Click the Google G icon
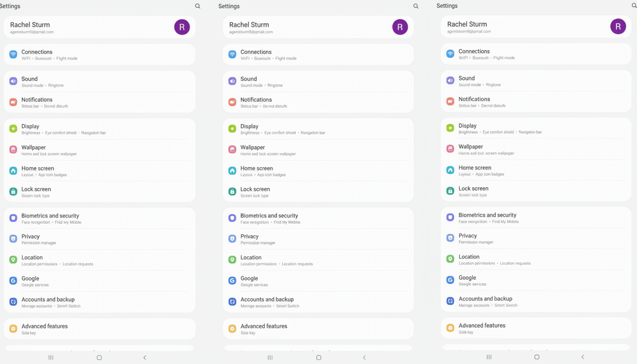The width and height of the screenshot is (637, 364). (12, 281)
